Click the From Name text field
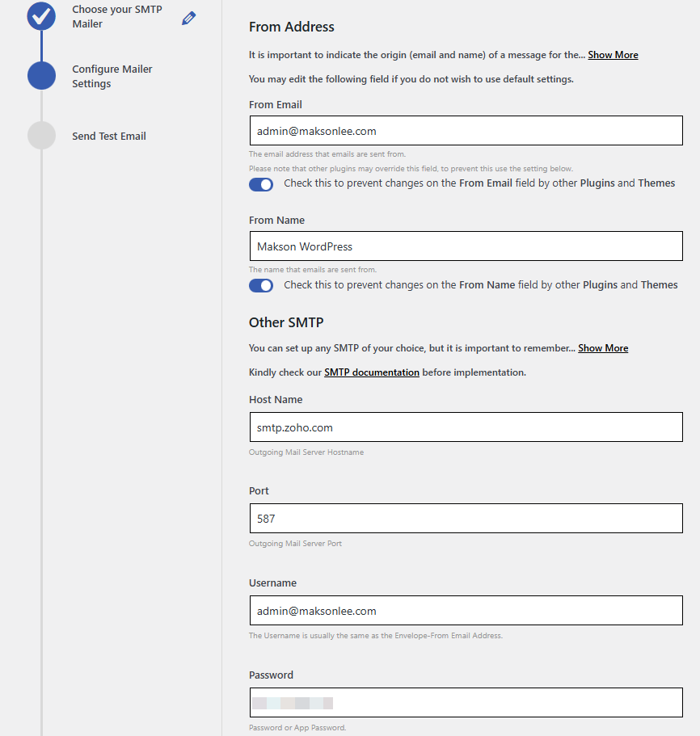 466,246
